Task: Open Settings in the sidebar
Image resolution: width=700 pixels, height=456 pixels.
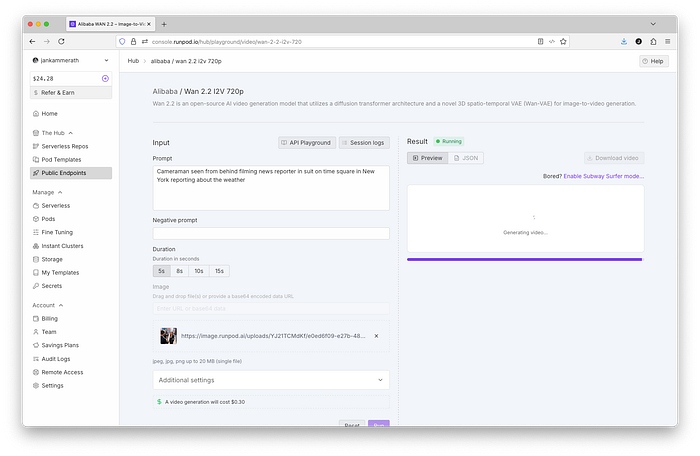Action: (x=52, y=386)
